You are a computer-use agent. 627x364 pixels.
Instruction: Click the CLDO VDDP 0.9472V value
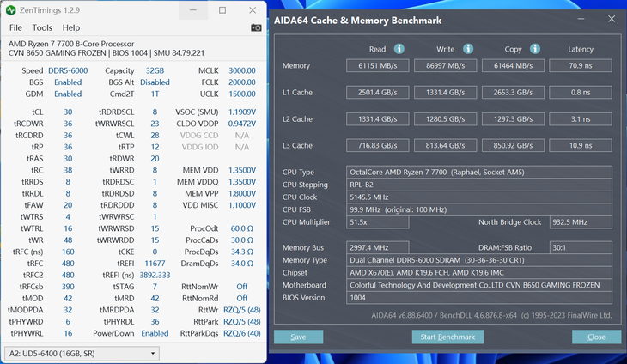pyautogui.click(x=242, y=124)
